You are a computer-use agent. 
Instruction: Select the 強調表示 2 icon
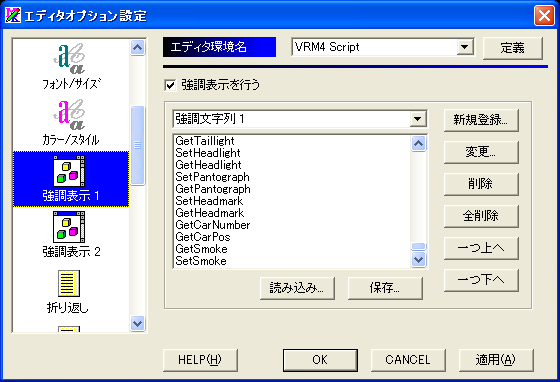[71, 235]
